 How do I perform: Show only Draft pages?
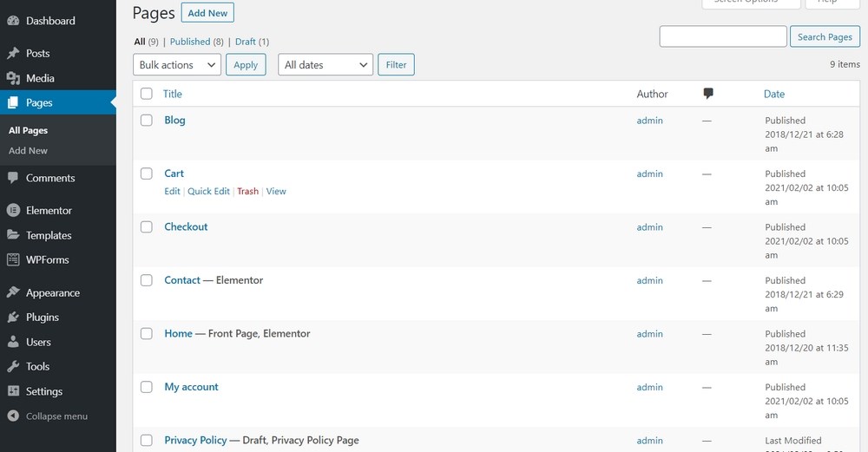pos(246,42)
